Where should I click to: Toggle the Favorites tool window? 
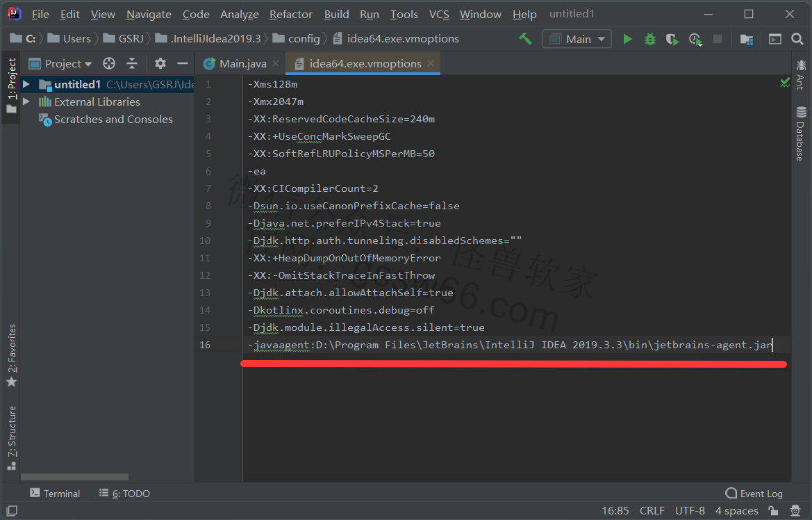(11, 356)
